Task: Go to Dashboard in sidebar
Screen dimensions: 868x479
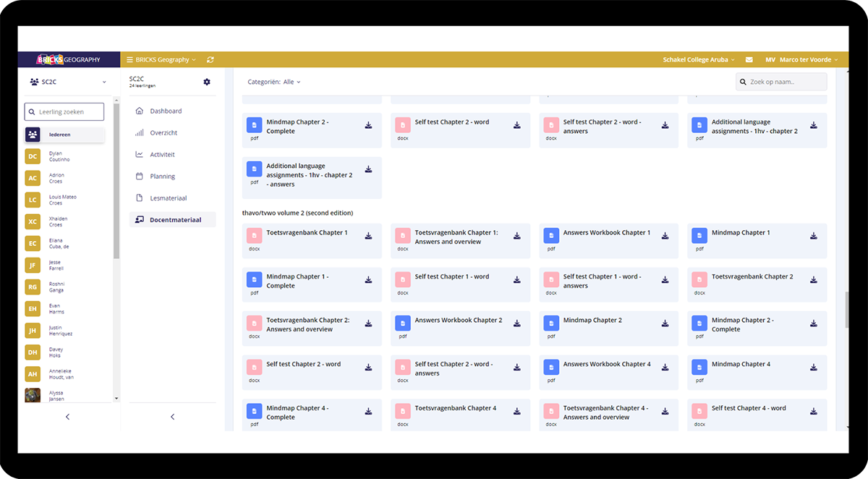Action: click(x=166, y=111)
